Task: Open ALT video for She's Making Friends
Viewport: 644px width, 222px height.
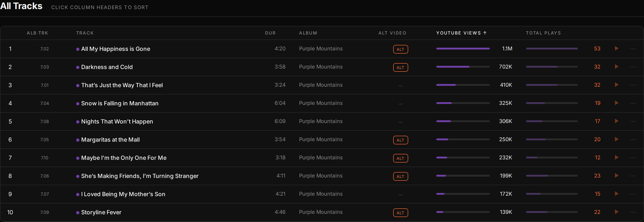Action: coord(400,176)
